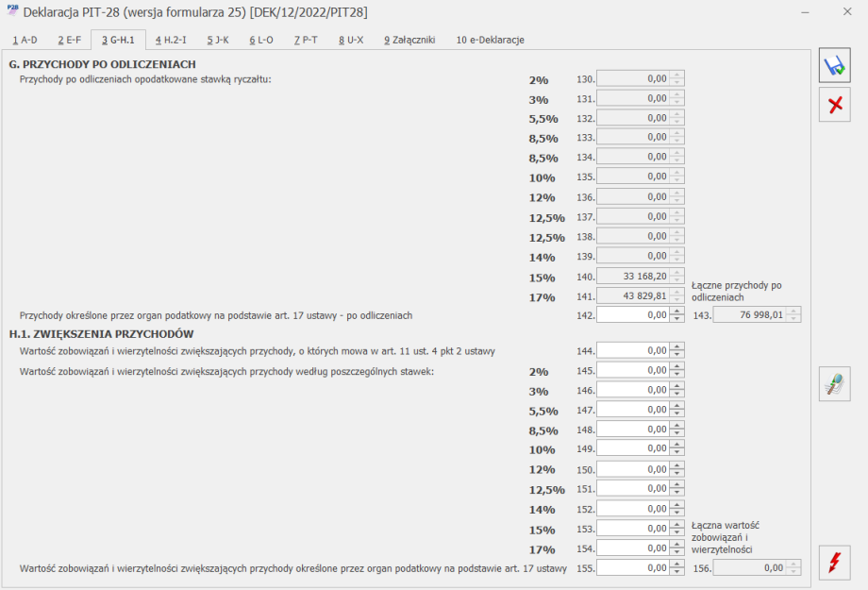Screen dimensions: 868x590
Task: Click field 151 input for 12,5% rate
Action: [x=633, y=488]
